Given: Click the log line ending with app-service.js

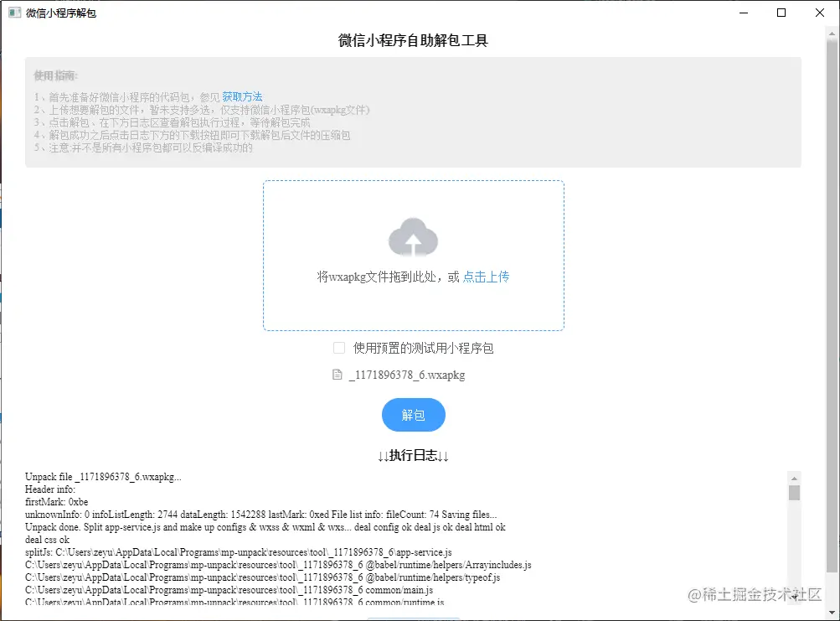Looking at the screenshot, I should pos(239,551).
